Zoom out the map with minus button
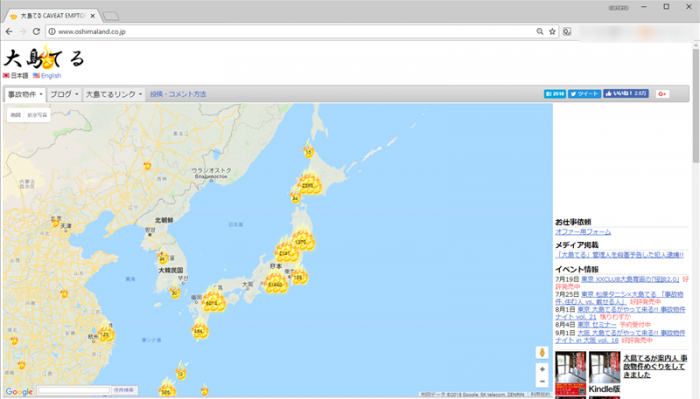Screen dimensions: 700x399 pos(542,381)
